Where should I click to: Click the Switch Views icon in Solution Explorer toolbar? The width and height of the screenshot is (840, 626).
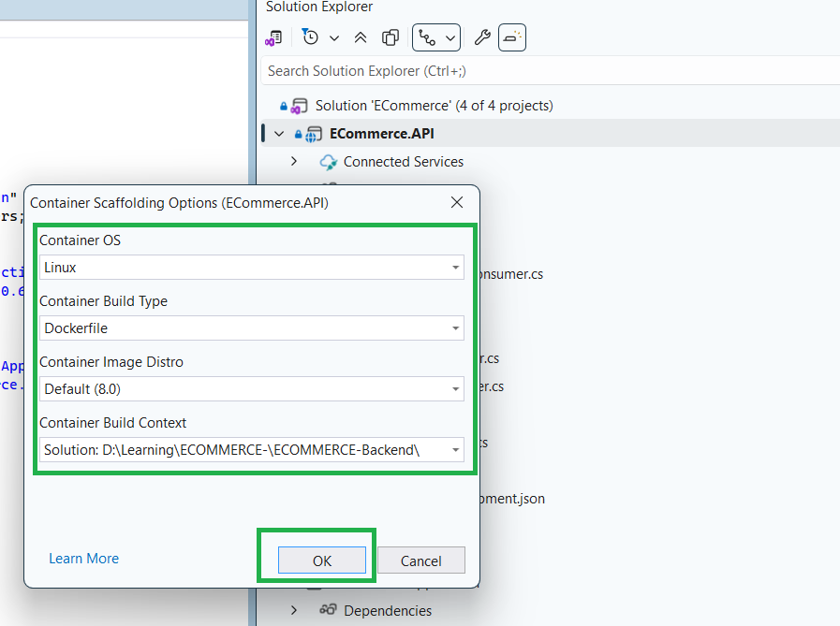[x=273, y=38]
